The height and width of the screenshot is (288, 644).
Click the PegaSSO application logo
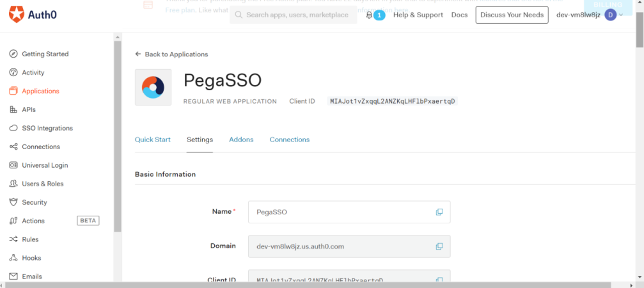(153, 87)
